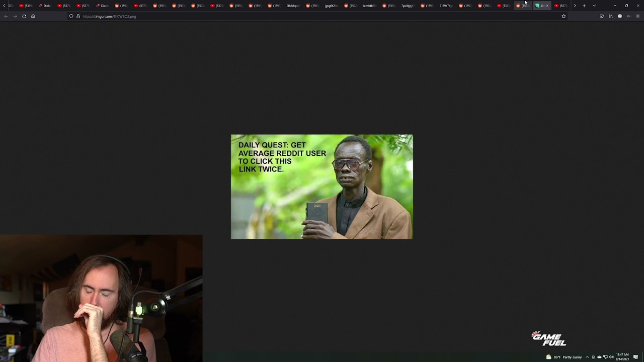The image size is (644, 362).
Task: Open the Library bookmarks and history panel
Action: click(611, 16)
